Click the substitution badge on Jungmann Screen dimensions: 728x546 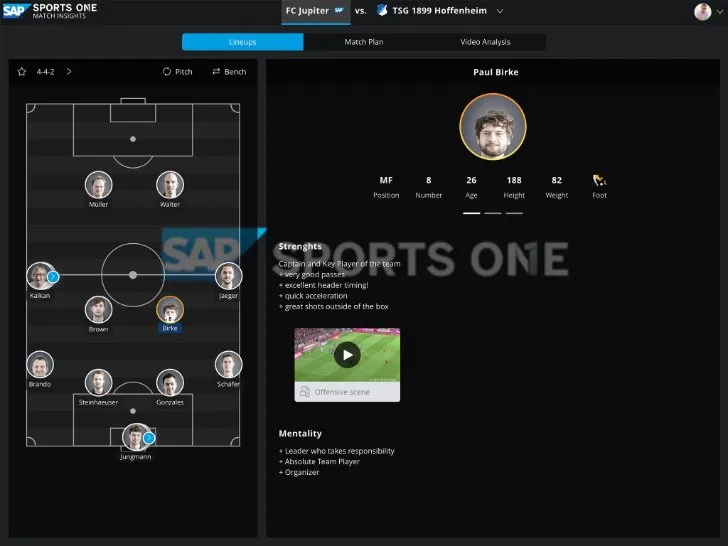click(x=149, y=438)
